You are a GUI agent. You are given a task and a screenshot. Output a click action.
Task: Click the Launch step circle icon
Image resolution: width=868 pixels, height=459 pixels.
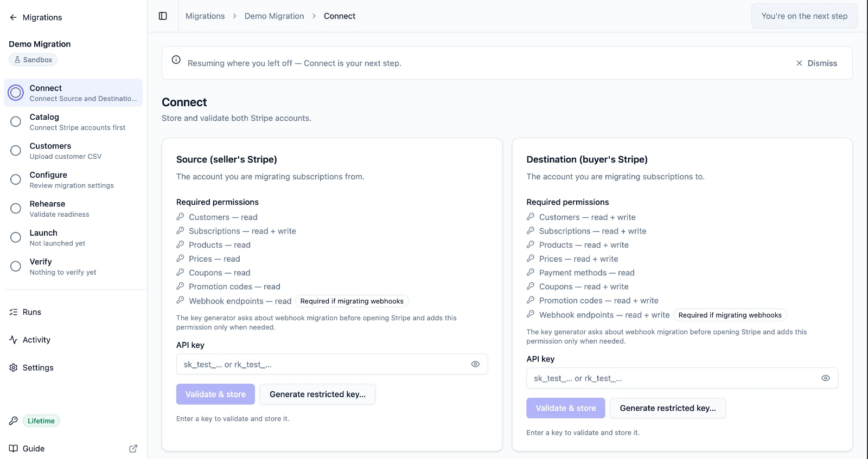point(16,237)
